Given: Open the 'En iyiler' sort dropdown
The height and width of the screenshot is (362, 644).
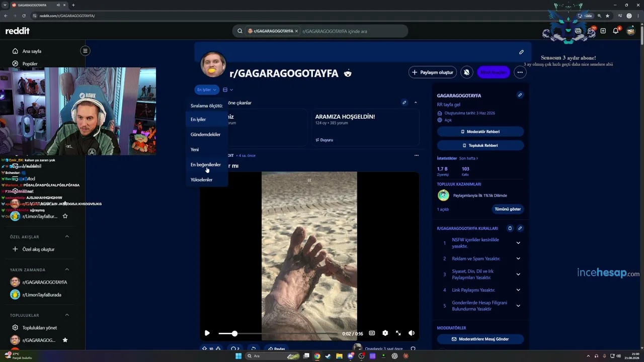Looking at the screenshot, I should [x=207, y=90].
